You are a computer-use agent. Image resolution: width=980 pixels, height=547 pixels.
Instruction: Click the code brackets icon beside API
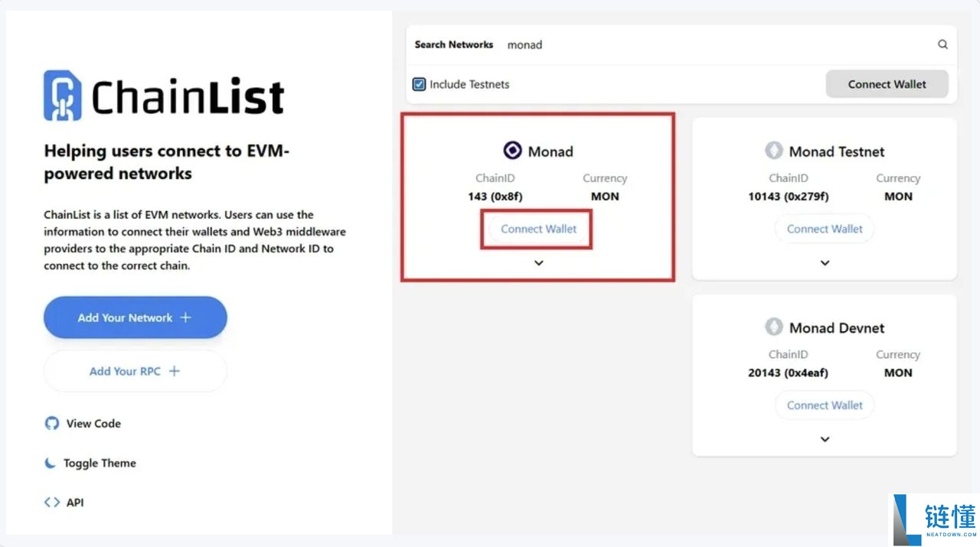[x=51, y=502]
